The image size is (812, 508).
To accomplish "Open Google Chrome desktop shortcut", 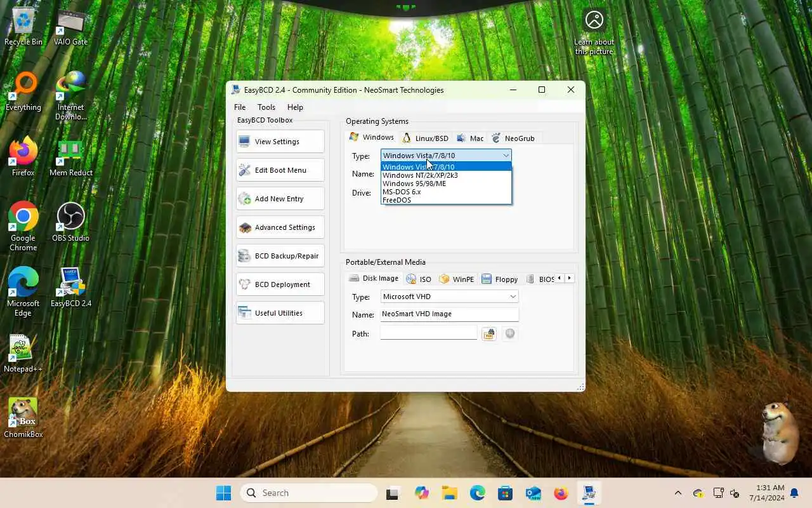I will tap(23, 227).
